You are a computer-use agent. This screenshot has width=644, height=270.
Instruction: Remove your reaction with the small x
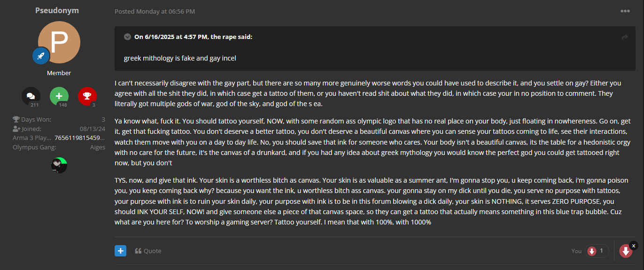tap(634, 246)
